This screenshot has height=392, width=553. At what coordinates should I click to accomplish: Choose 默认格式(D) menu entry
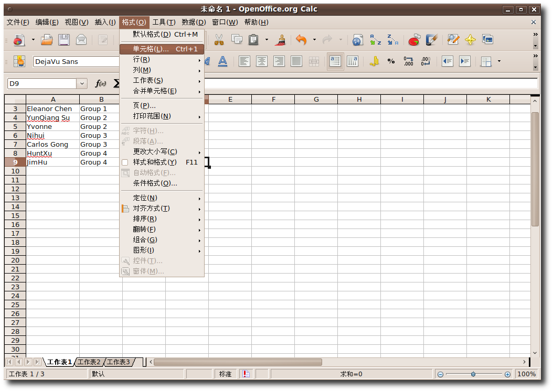tap(162, 35)
